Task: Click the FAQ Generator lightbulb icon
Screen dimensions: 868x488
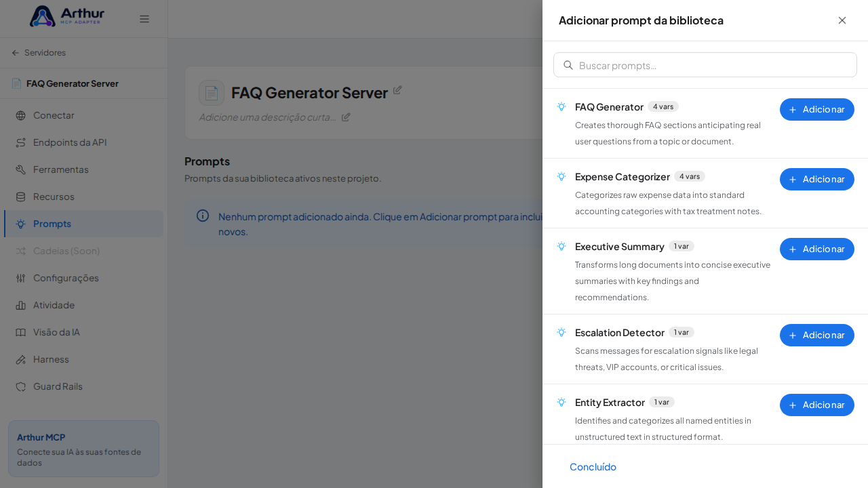Action: [561, 106]
